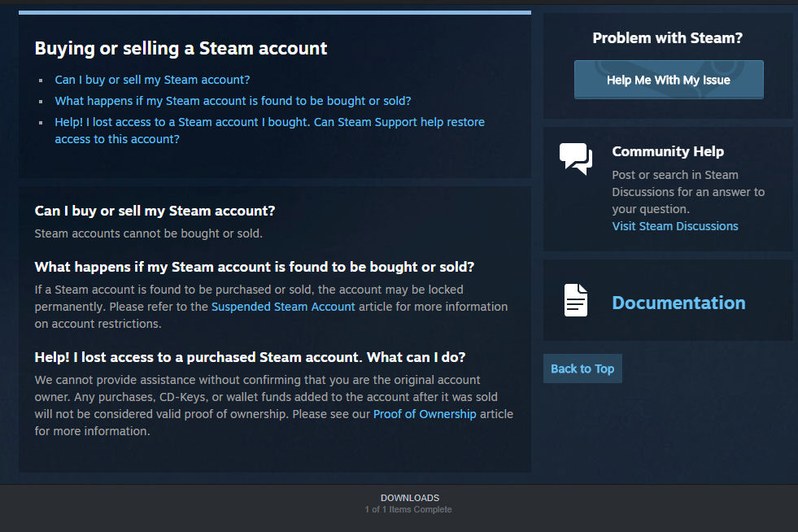Open the Proof of Ownership article link
Image resolution: width=798 pixels, height=532 pixels.
[x=424, y=414]
